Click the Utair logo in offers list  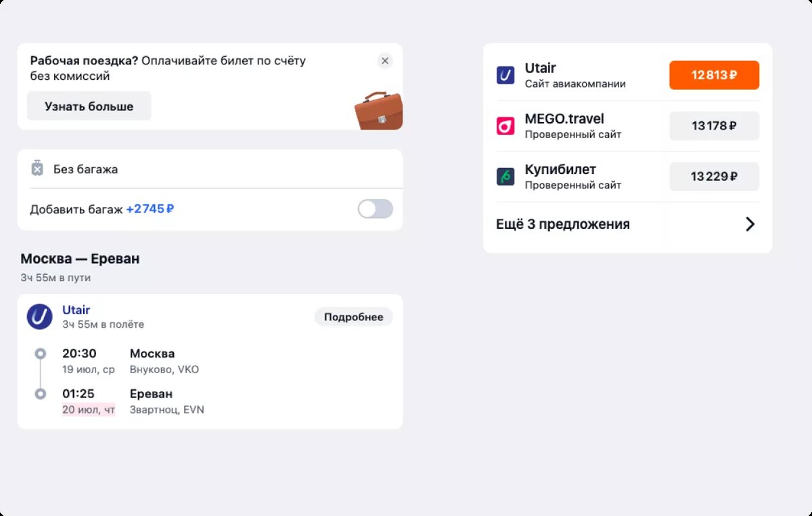[x=505, y=75]
